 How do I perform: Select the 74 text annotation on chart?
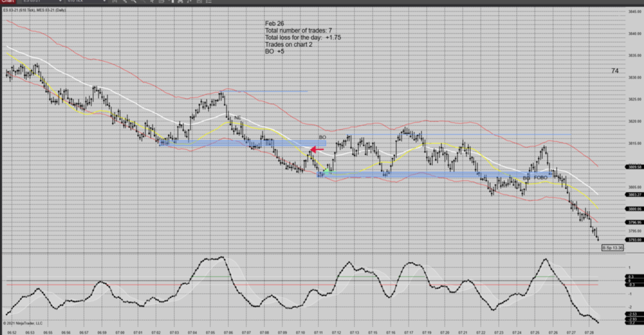(x=614, y=71)
